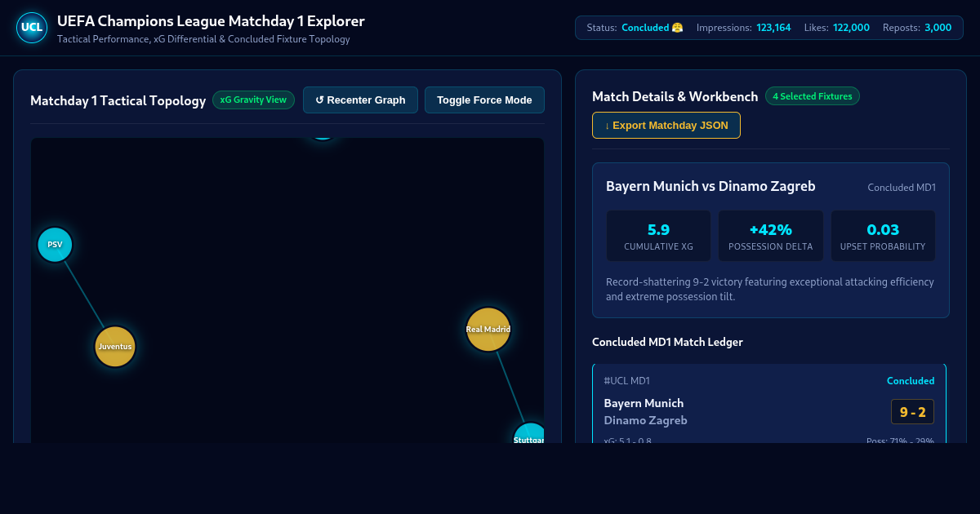Screen dimensions: 980x514
Task: Click the UEFA Champions League Matchday 1 Explorer title
Action: (x=211, y=21)
